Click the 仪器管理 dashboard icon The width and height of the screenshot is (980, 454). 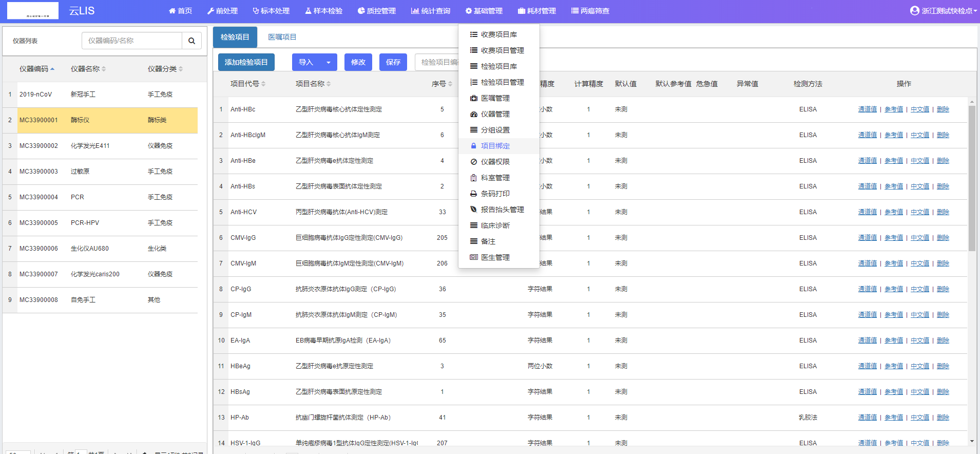(x=474, y=114)
